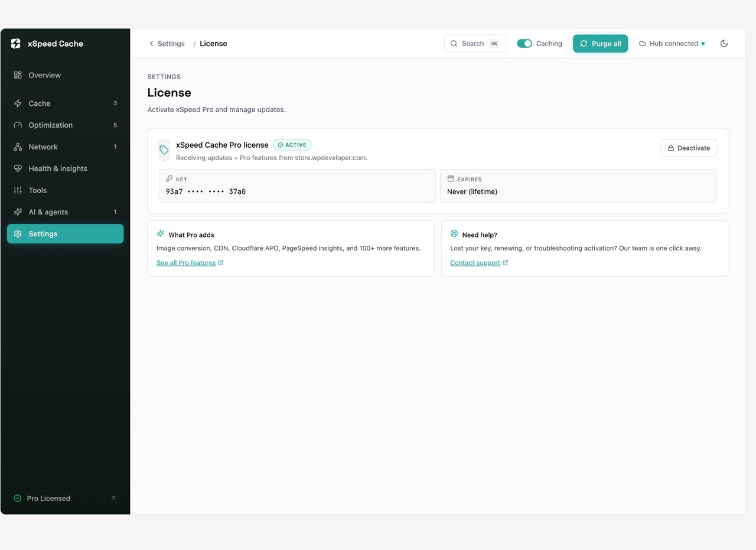Click the Hub connected cloud icon
The image size is (756, 550).
643,44
